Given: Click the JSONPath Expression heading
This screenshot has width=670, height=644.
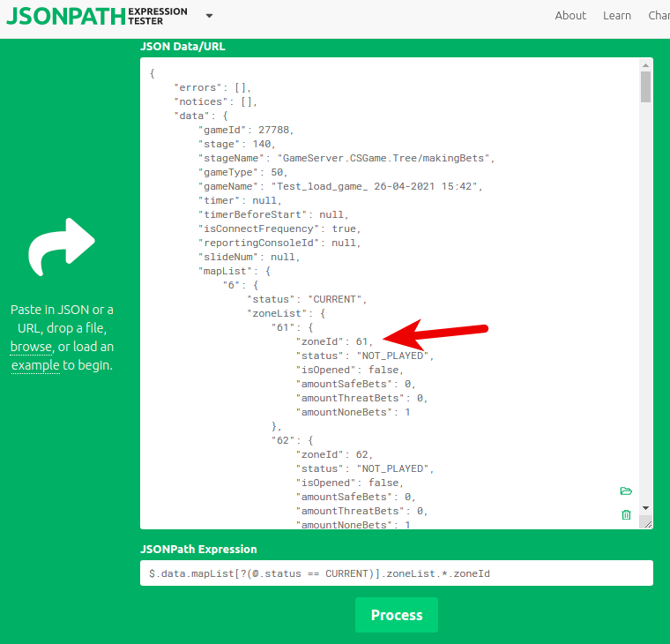Looking at the screenshot, I should tap(198, 549).
